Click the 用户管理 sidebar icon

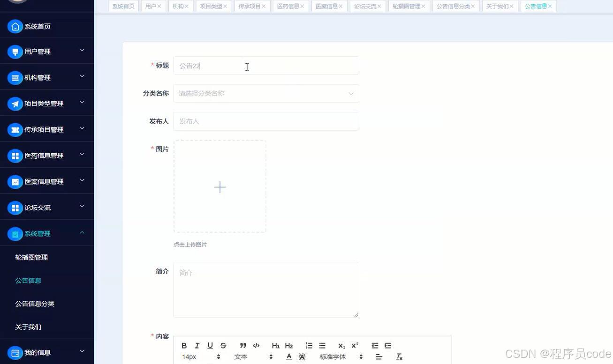click(15, 52)
